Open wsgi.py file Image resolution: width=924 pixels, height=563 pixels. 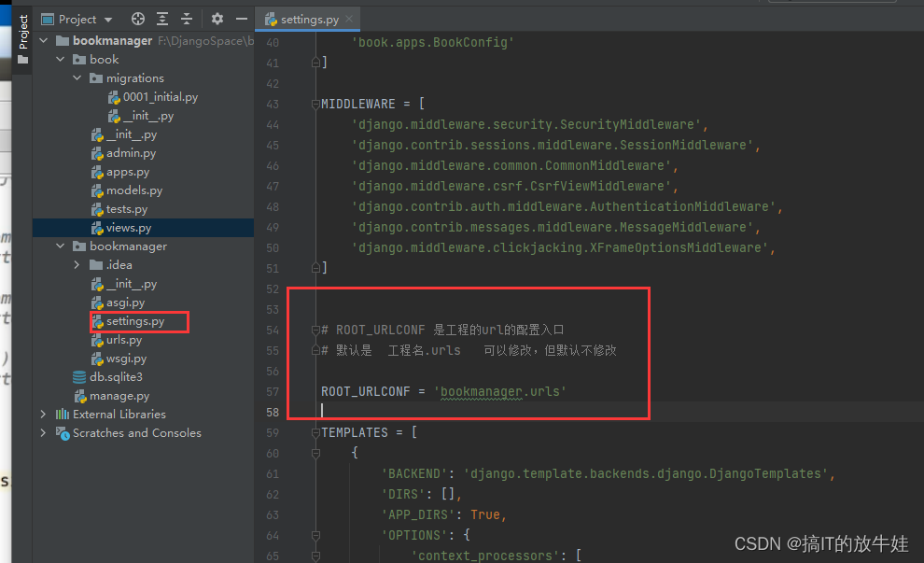(126, 359)
